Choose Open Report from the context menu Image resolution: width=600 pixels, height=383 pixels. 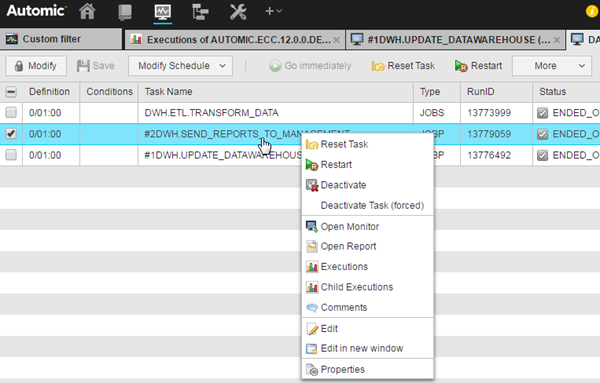367,246
